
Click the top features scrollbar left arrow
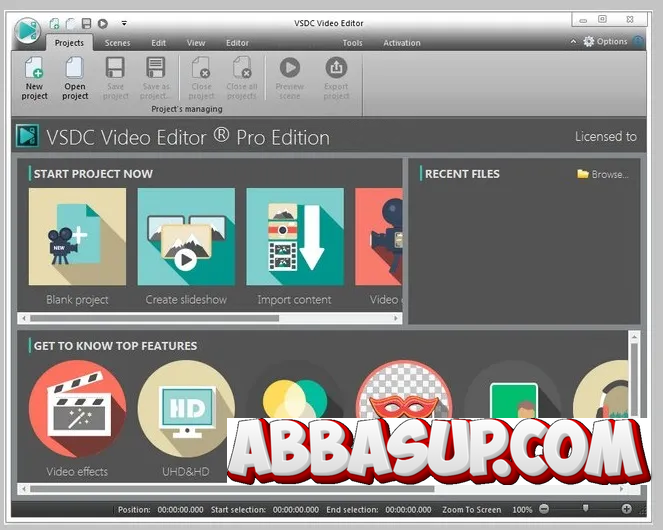[24, 489]
